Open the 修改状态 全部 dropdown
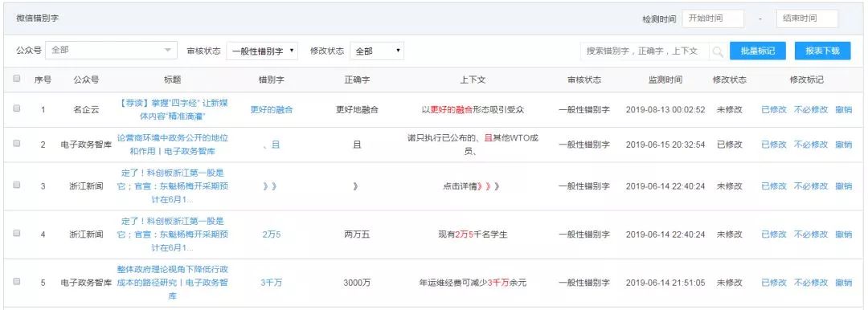 [x=377, y=51]
